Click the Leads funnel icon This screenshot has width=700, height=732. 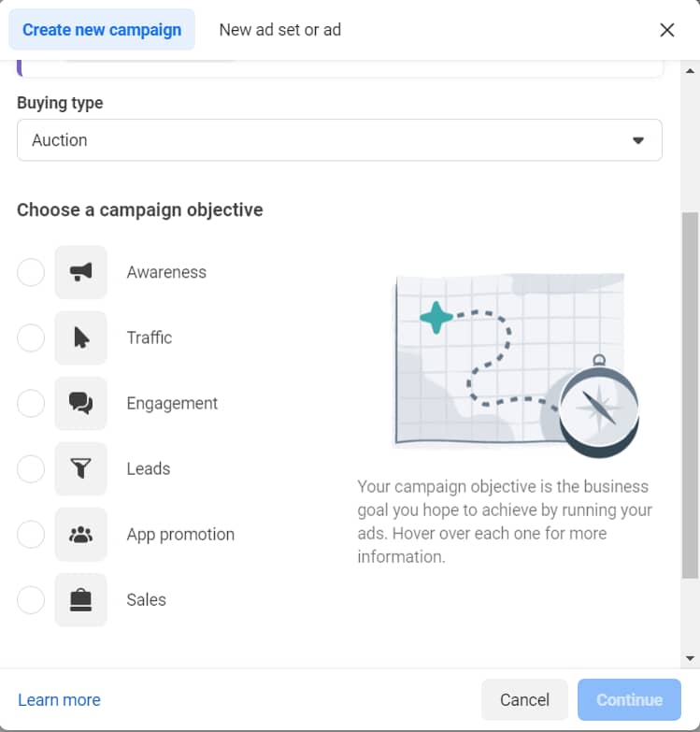[x=80, y=468]
